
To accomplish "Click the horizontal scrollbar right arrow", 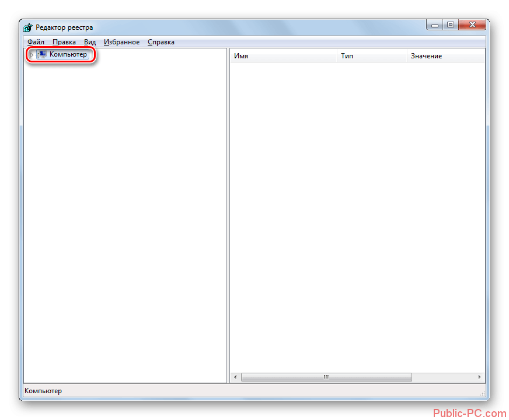I will (480, 377).
